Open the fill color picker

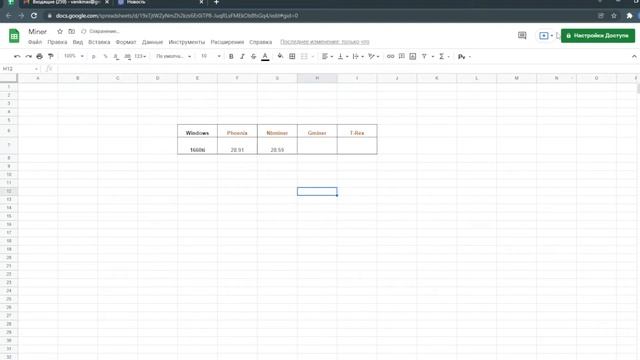coord(280,56)
